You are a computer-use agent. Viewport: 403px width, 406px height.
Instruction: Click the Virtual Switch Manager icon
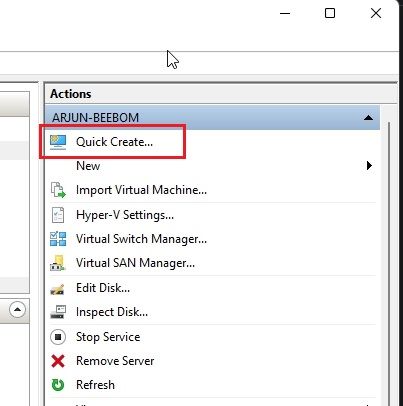pos(58,239)
